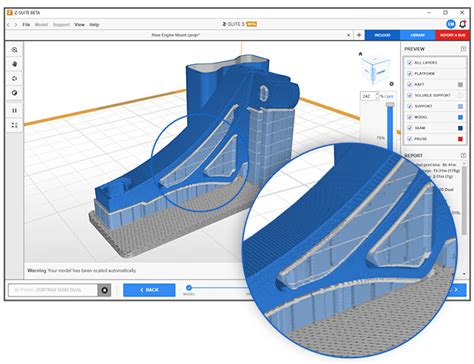
Task: Click the SOLUBLE SUPPORT color swatch
Action: click(460, 95)
